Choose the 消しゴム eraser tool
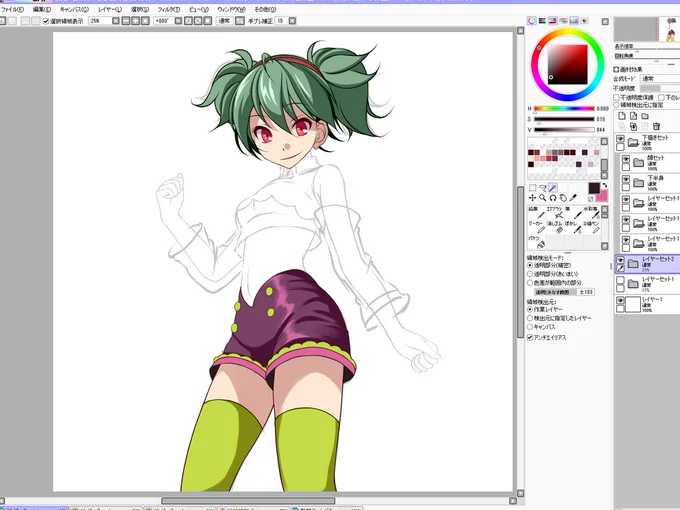Screen dimensions: 680x510 point(555,227)
